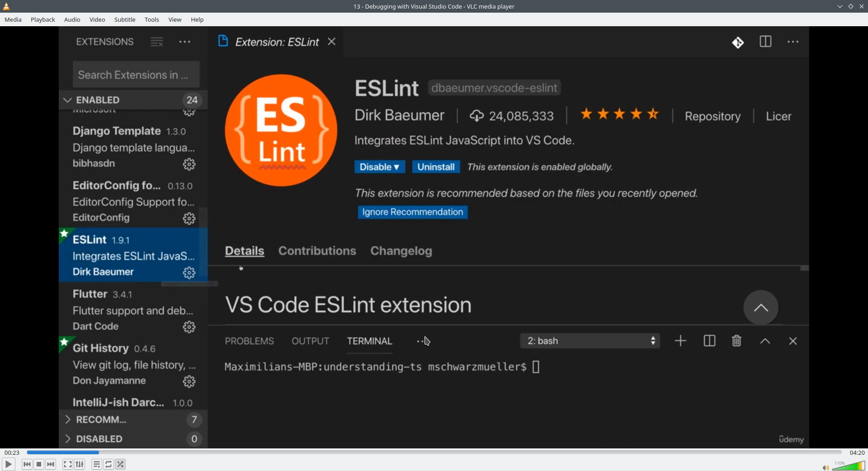Click Ignore Recommendation button
The image size is (868, 471).
[x=413, y=212]
